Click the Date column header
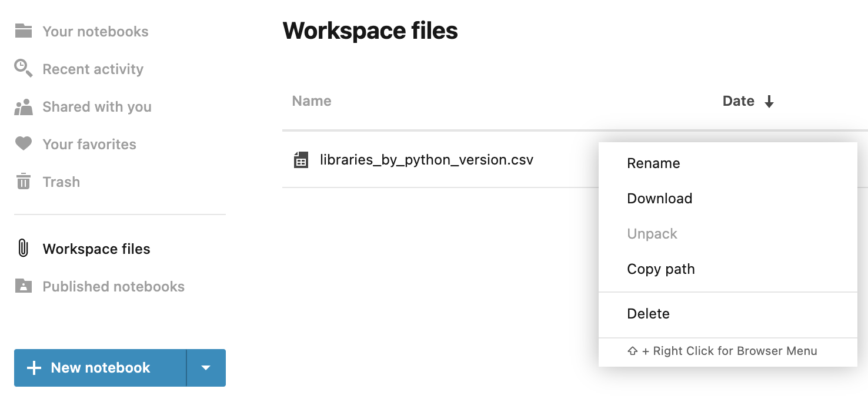Viewport: 868px width, 409px height. pos(738,100)
